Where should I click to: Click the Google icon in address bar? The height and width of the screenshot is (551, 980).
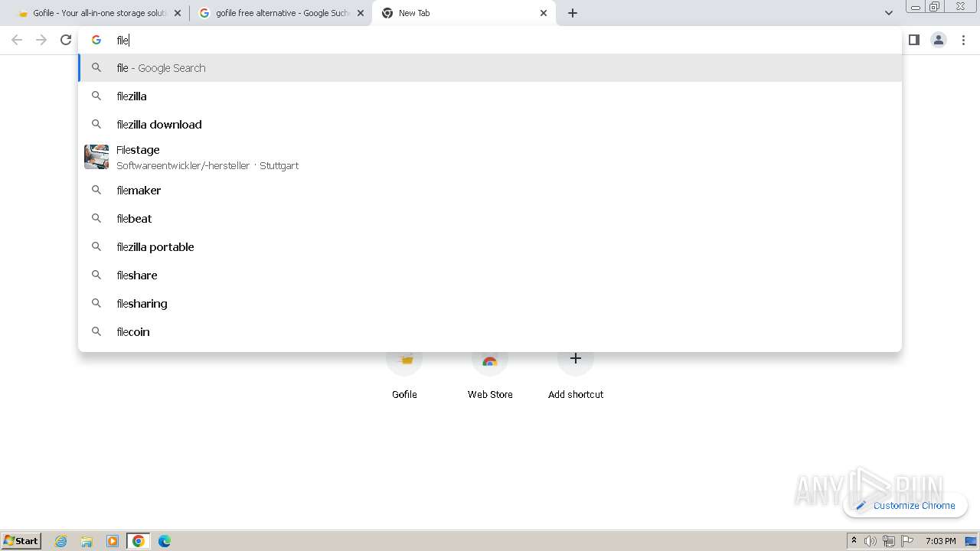[96, 40]
